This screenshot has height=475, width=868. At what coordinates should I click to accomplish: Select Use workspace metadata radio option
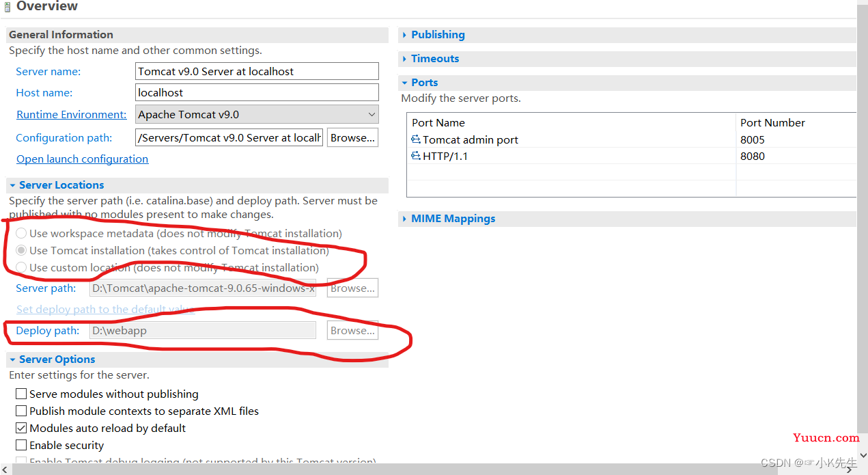(21, 234)
